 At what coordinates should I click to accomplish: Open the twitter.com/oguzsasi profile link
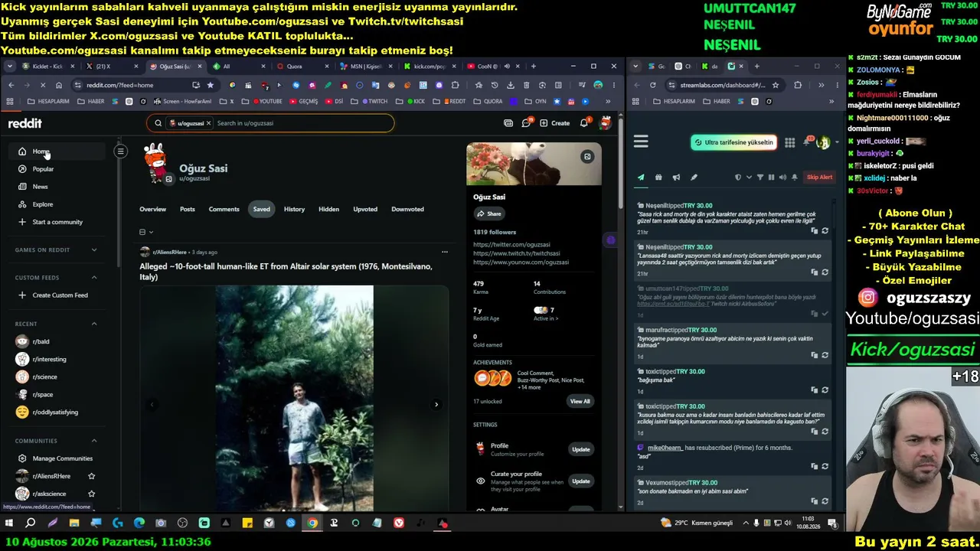pos(511,245)
